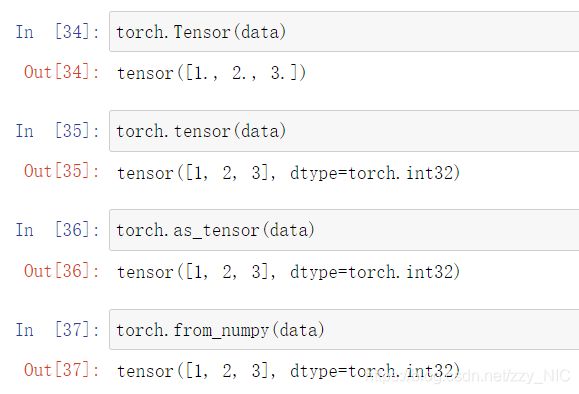
Task: Place cursor after Tensor(data) in cell 34
Action: coord(287,32)
